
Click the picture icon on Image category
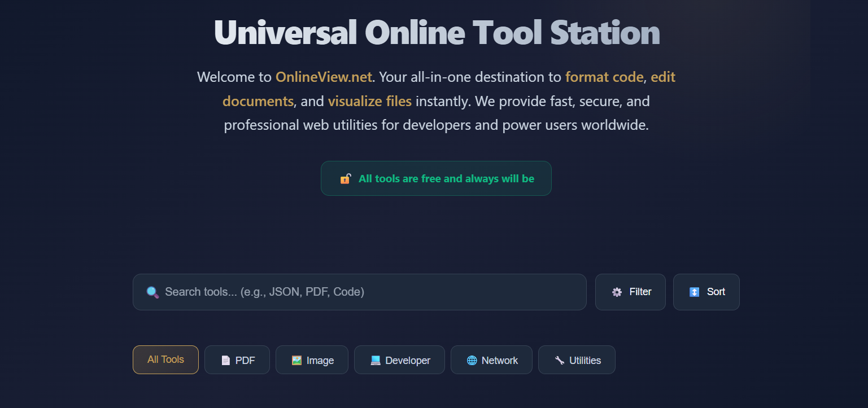tap(296, 361)
